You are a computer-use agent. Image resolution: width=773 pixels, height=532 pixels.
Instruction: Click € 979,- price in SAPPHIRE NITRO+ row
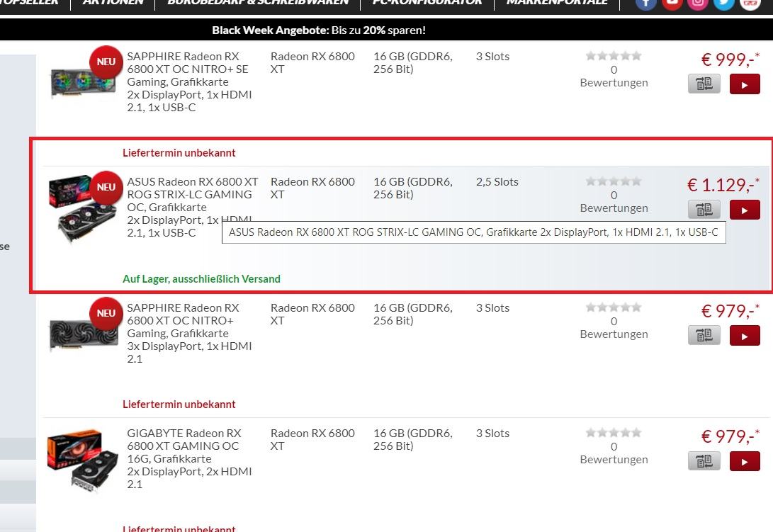coord(730,311)
